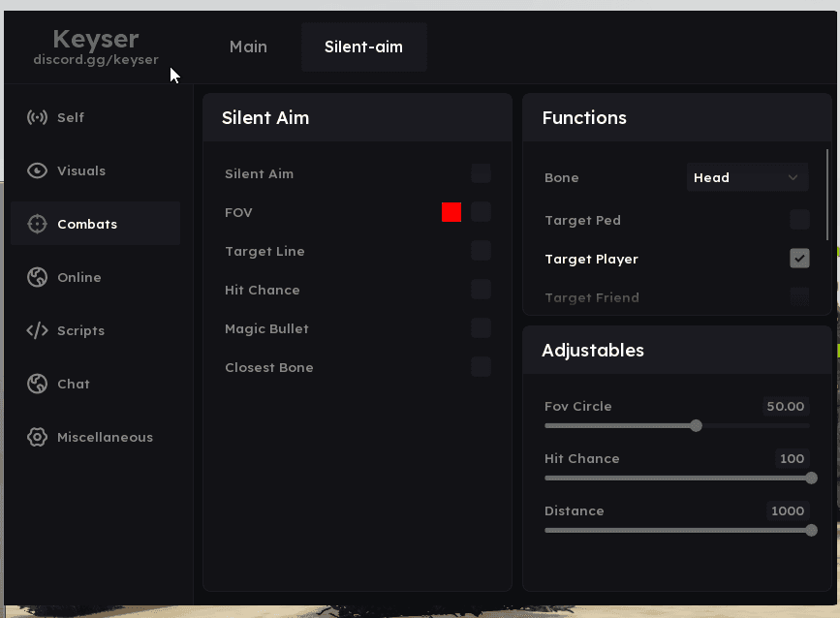Select the Silent-aim tab
The image size is (840, 618).
(363, 46)
